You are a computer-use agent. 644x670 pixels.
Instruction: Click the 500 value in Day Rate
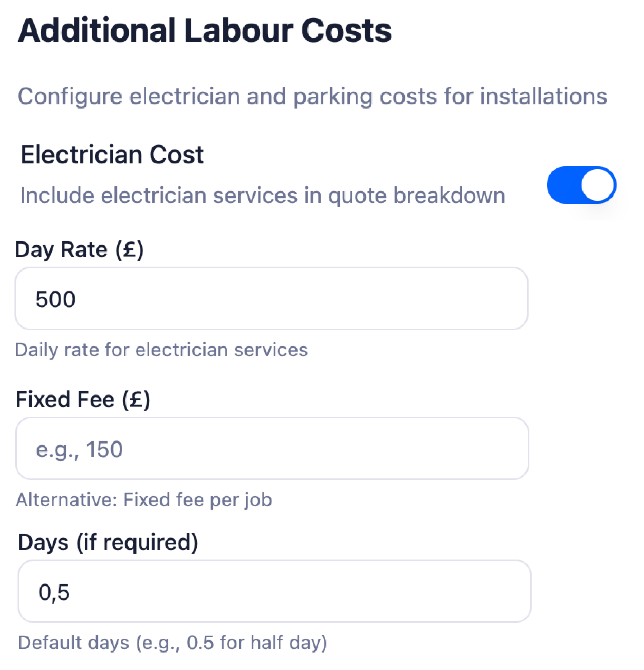tap(56, 299)
